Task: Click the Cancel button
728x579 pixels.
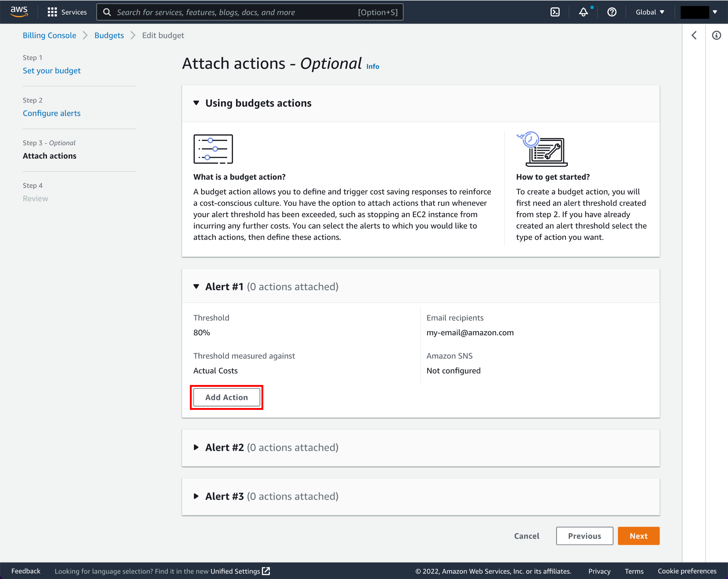Action: [527, 537]
